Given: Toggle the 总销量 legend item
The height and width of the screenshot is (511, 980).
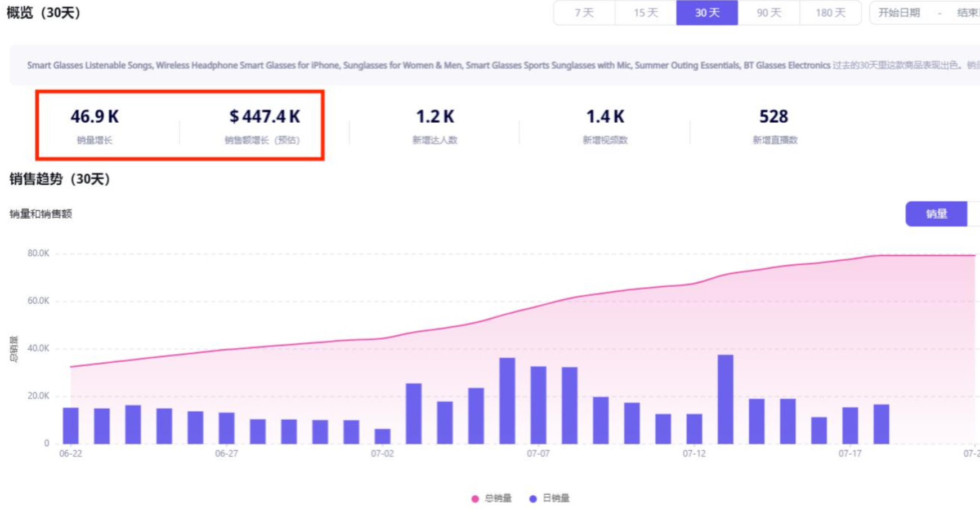Looking at the screenshot, I should [x=491, y=498].
